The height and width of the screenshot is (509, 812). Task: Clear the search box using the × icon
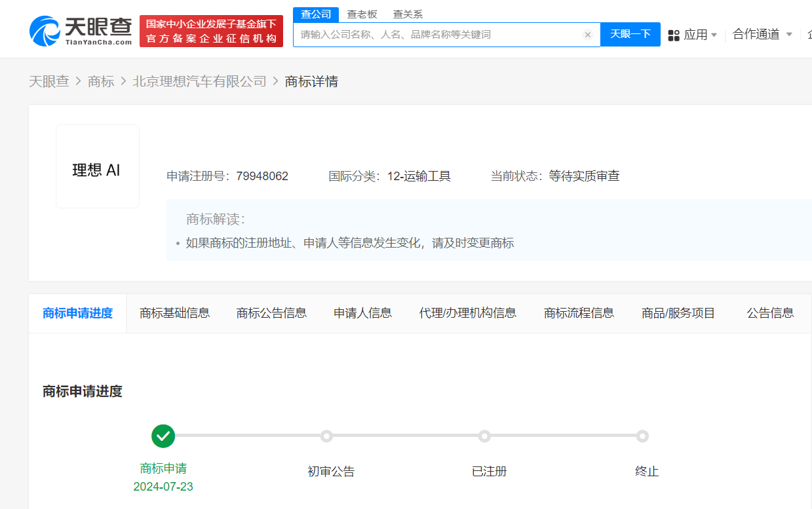588,35
